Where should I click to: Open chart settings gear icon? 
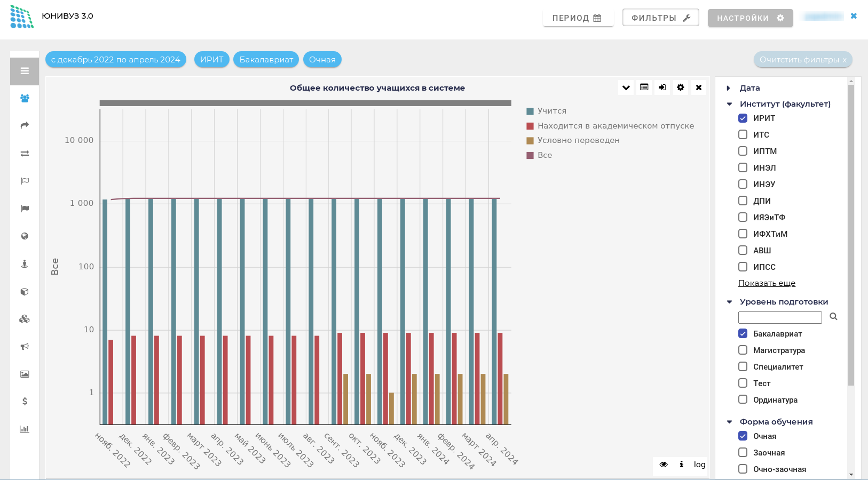pos(681,87)
